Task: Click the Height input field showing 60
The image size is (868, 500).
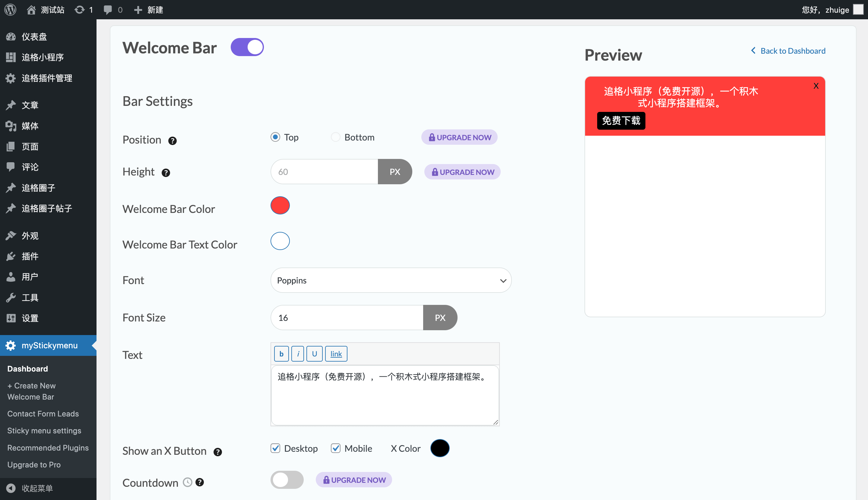Action: click(324, 172)
